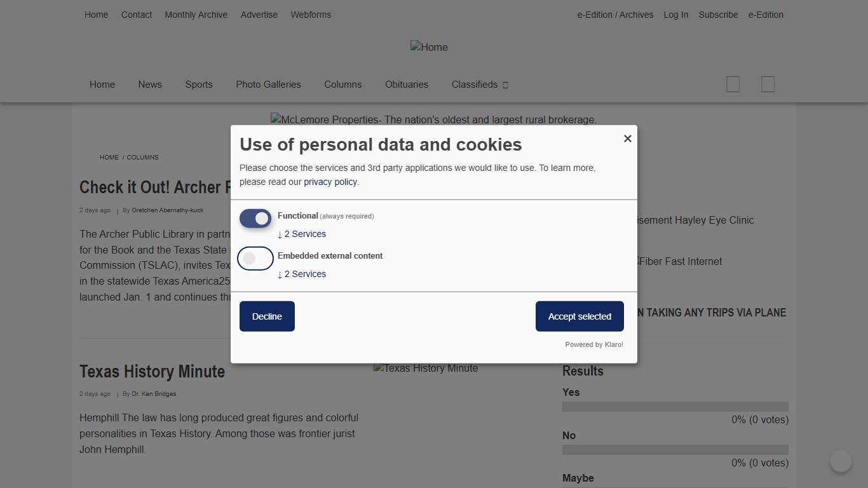The width and height of the screenshot is (868, 488).
Task: Expand 2 Services under Embedded external content
Action: point(302,274)
